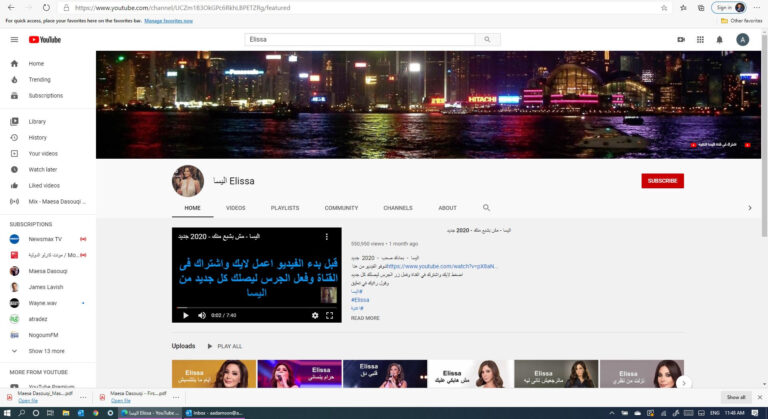
Task: Open the first orange Elissa upload thumbnail
Action: tap(214, 374)
